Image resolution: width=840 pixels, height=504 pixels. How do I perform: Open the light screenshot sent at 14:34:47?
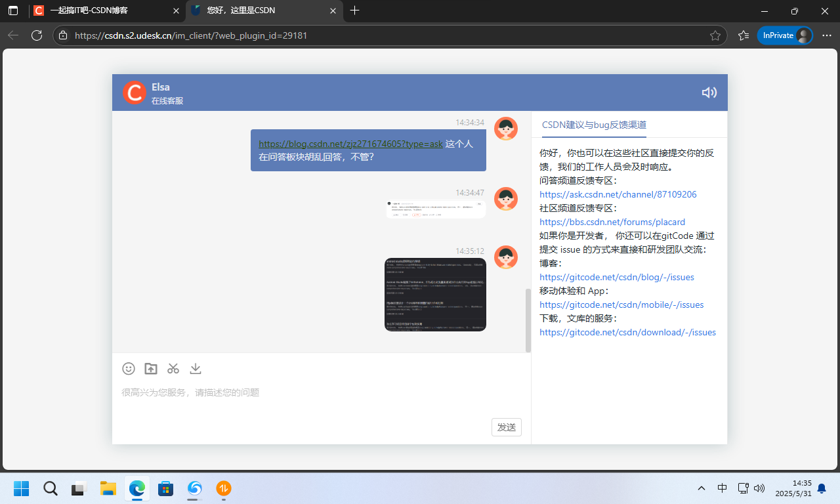pos(436,209)
